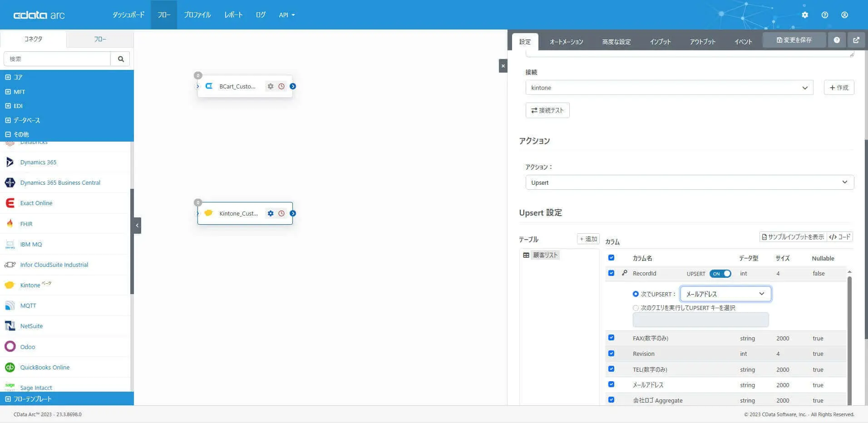This screenshot has width=868, height=423.
Task: Open panel in new window icon
Action: coord(856,40)
